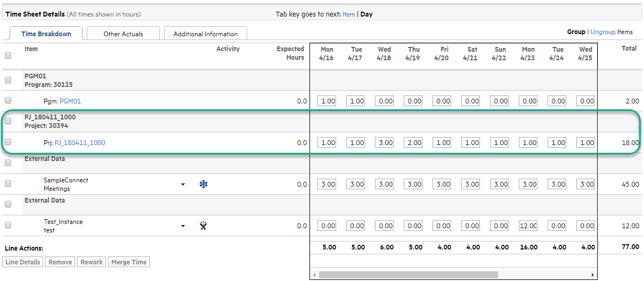The image size is (644, 281).
Task: Open the Additional Information tab
Action: (x=206, y=34)
